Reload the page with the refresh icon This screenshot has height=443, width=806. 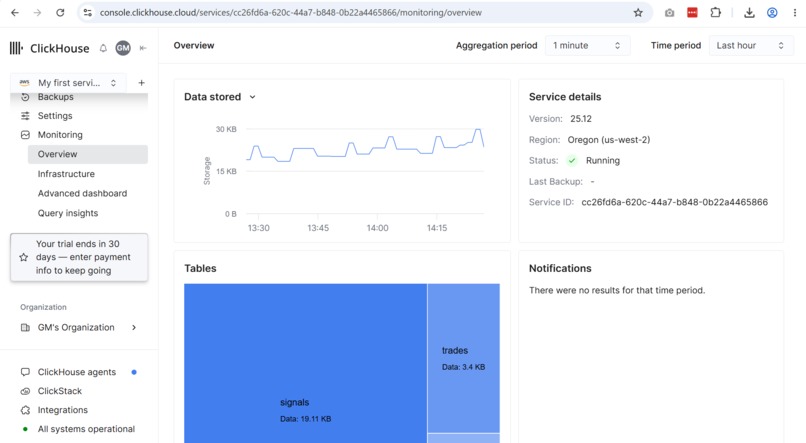[60, 13]
